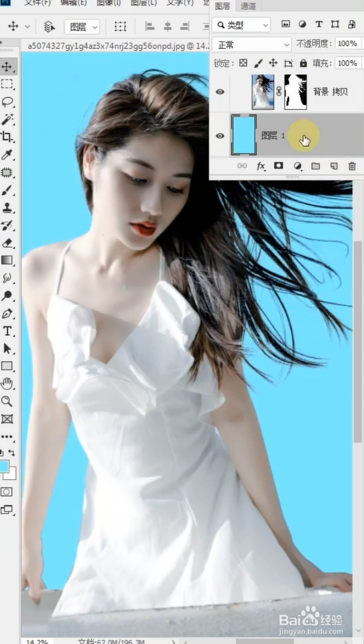Select the Lasso tool
Screen dimensions: 364x644
point(7,102)
